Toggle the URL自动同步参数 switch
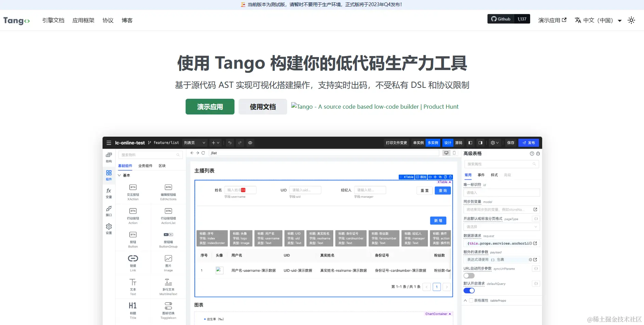This screenshot has width=644, height=325. click(x=469, y=275)
